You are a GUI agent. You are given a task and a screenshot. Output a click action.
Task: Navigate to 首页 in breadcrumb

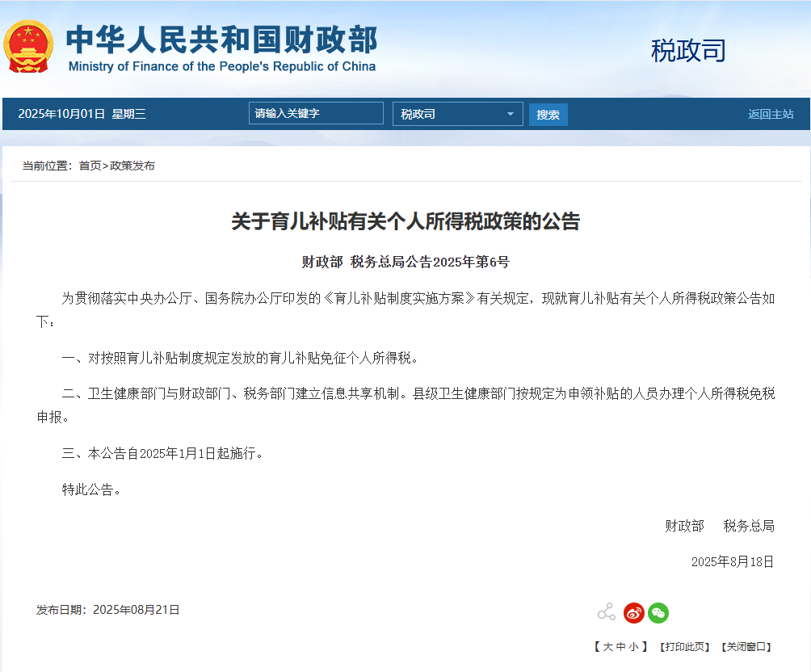tap(90, 166)
